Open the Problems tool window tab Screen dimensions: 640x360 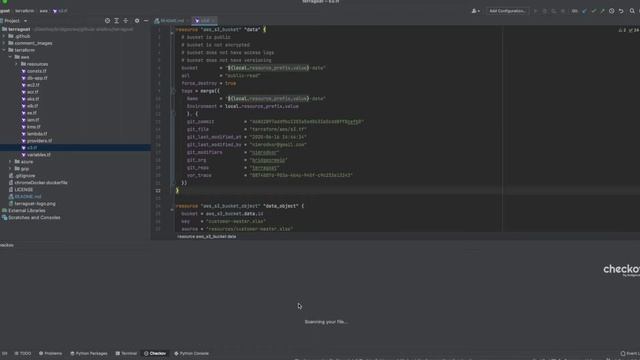(51, 353)
